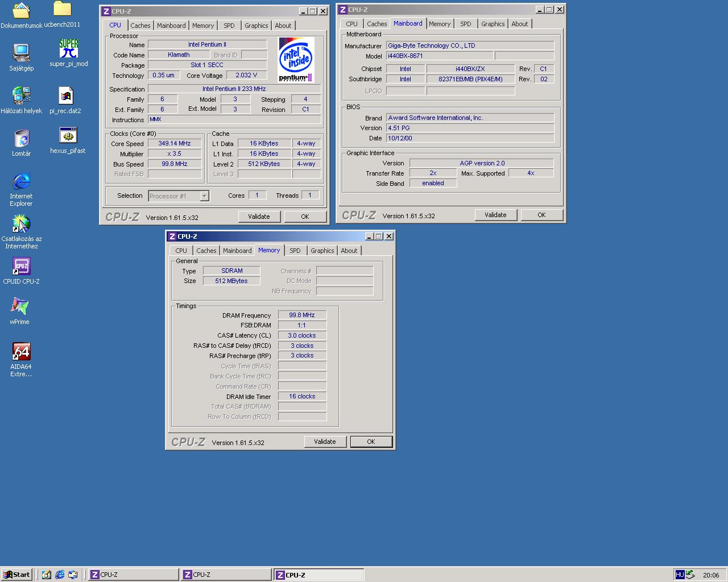
Task: Click the Intel Pentium II 233 MHz specification field
Action: point(234,89)
